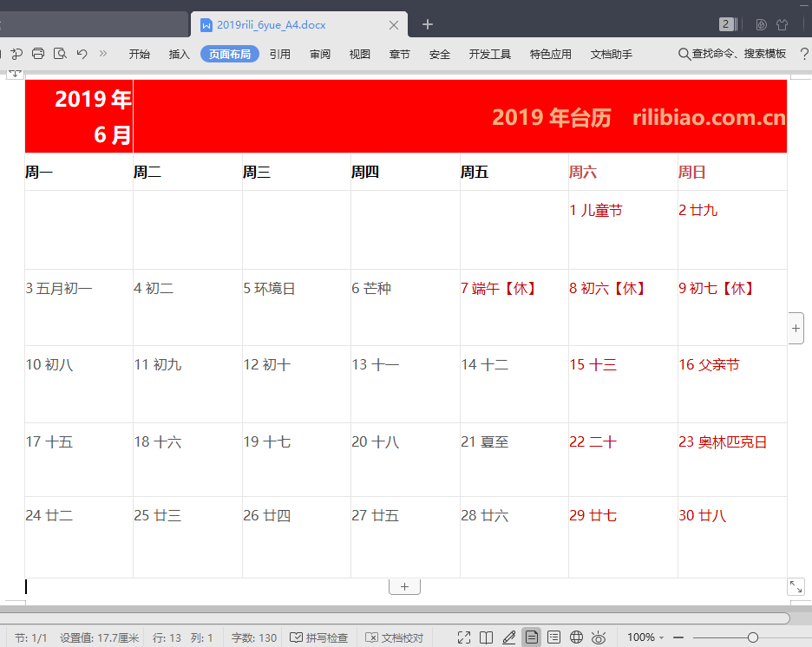Image resolution: width=812 pixels, height=647 pixels.
Task: Click the 周六 header cell
Action: pos(623,172)
